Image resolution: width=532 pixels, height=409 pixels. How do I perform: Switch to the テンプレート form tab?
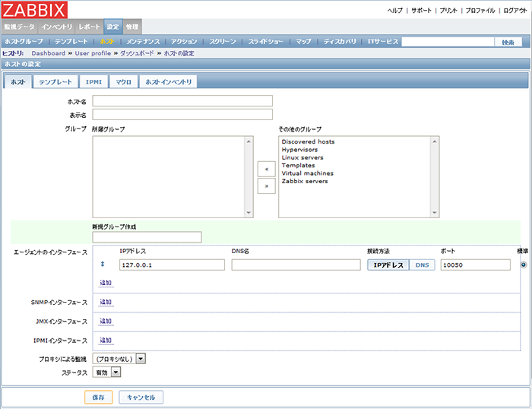[55, 82]
